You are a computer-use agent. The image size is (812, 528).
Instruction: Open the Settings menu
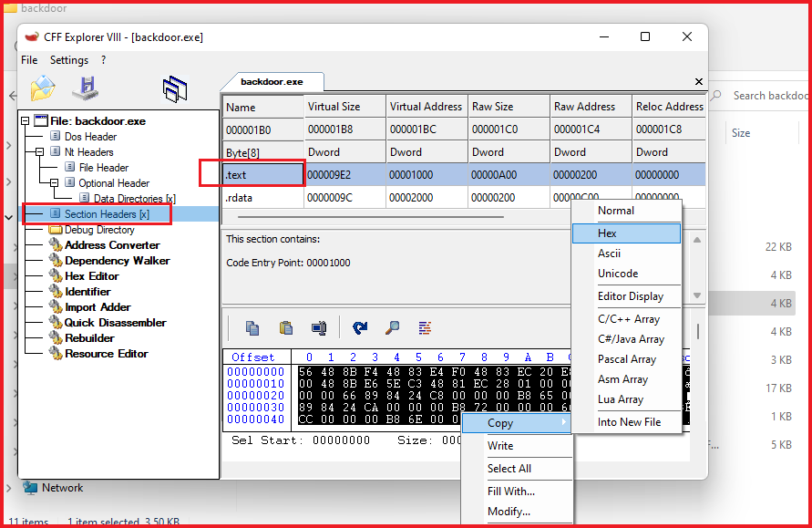(67, 59)
